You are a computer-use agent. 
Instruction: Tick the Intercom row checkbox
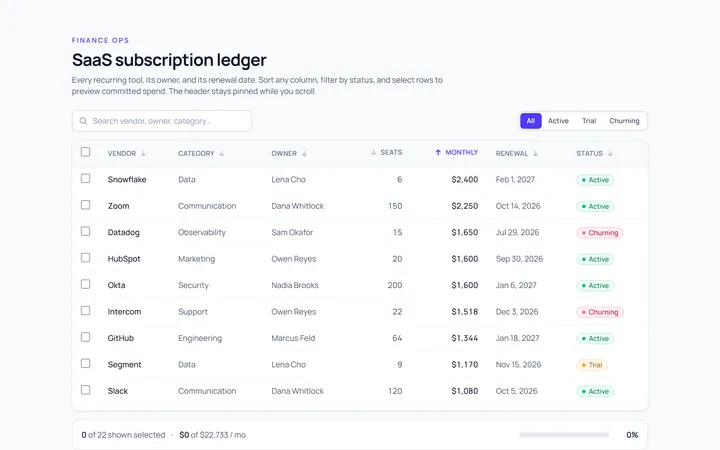[x=85, y=310]
